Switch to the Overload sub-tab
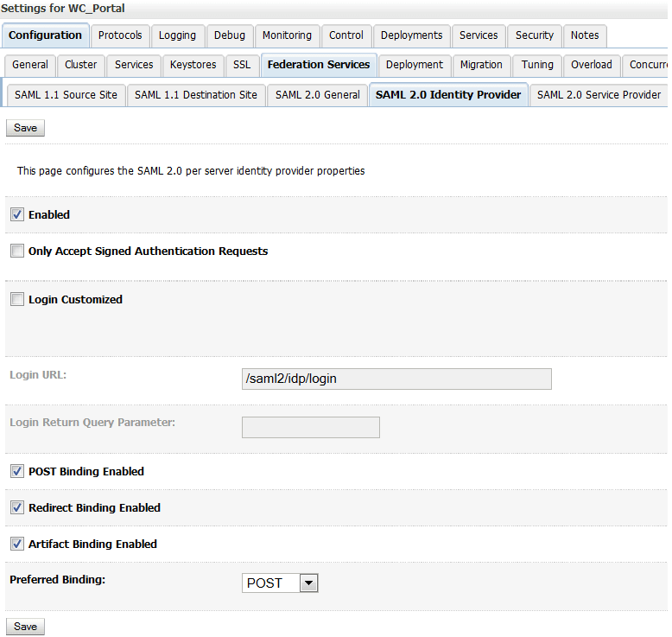Image resolution: width=672 pixels, height=637 pixels. pyautogui.click(x=592, y=65)
